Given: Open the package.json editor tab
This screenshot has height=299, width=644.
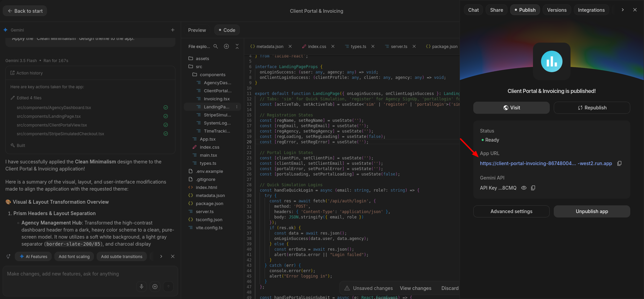Looking at the screenshot, I should click(441, 46).
